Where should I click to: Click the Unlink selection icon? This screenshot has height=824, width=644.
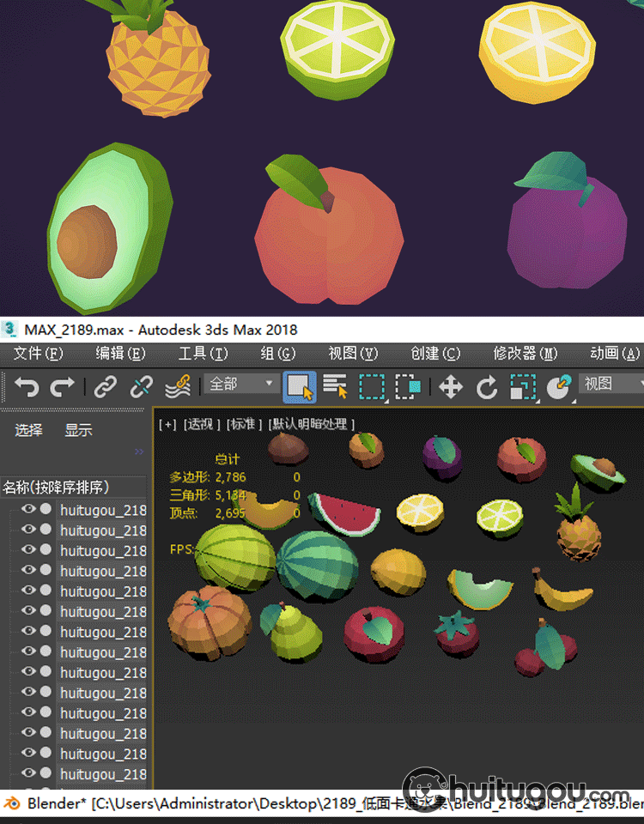[x=141, y=386]
